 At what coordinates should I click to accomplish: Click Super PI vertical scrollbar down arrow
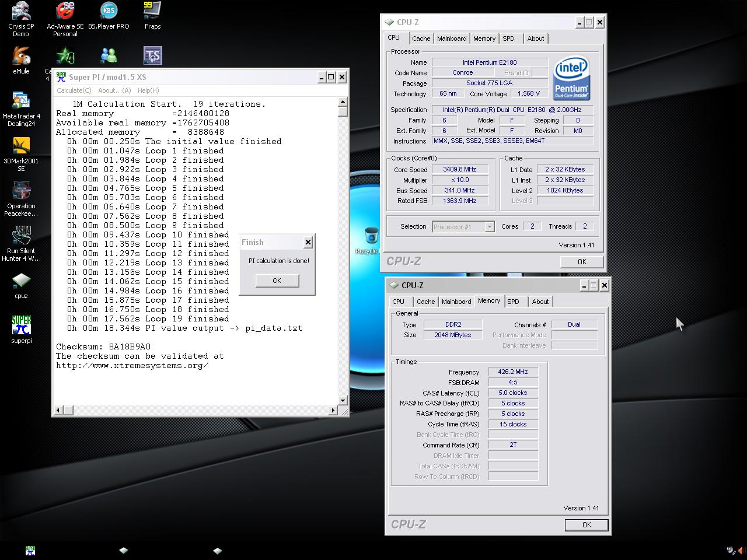tap(343, 401)
